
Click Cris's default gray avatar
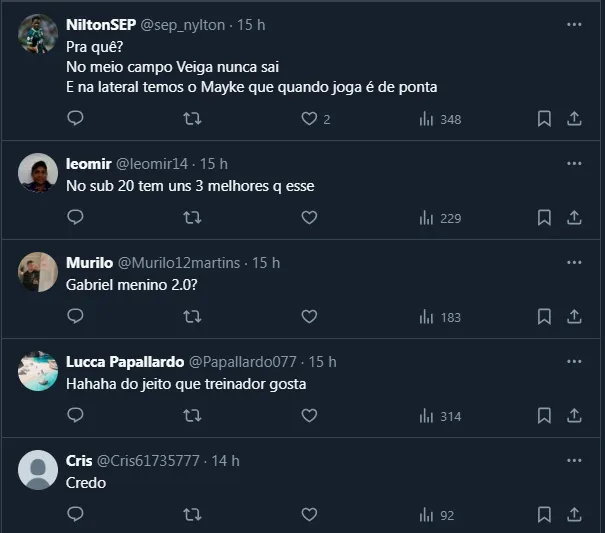tap(38, 469)
